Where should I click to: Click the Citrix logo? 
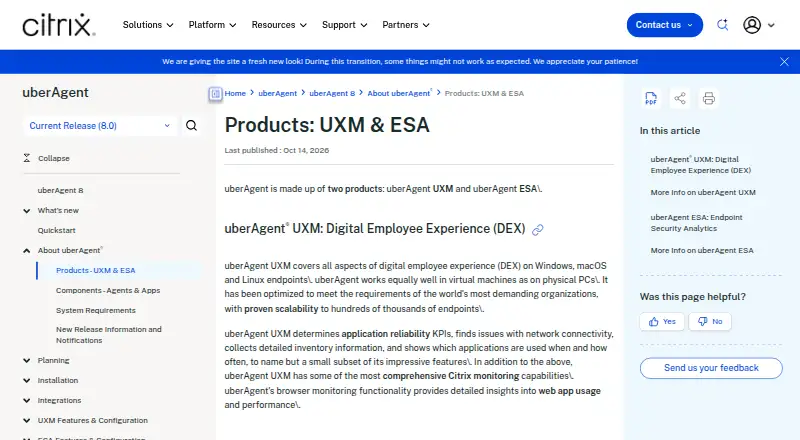59,25
